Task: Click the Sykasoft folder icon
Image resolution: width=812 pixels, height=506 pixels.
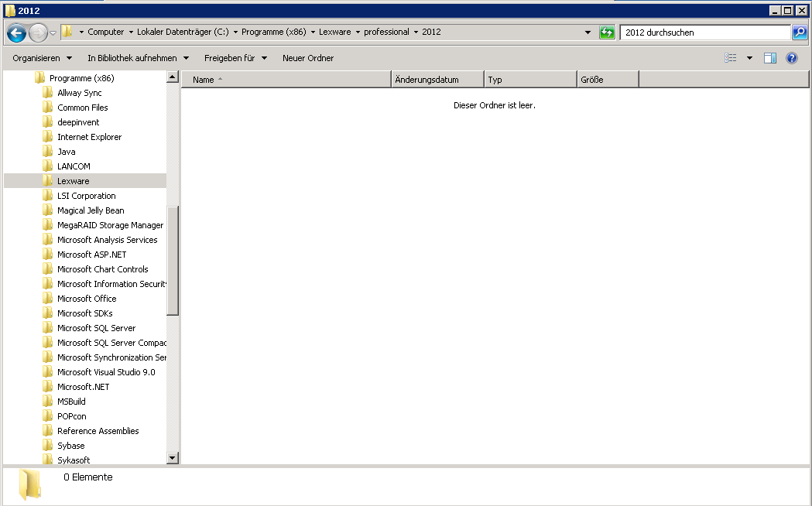Action: [48, 460]
